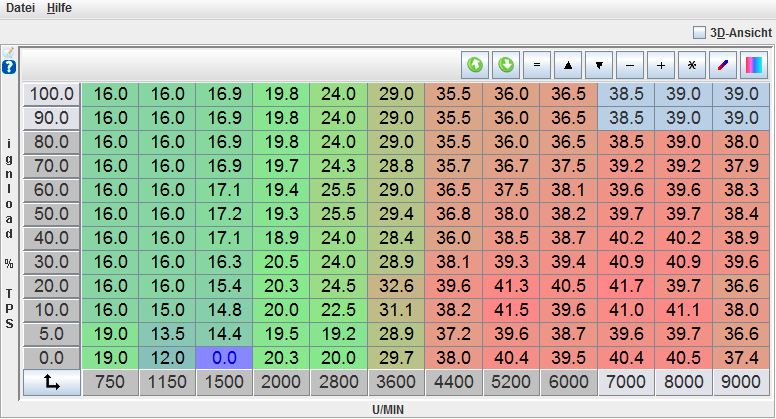Enable the 3D-Ansicht checkbox
The width and height of the screenshot is (776, 419).
point(700,32)
